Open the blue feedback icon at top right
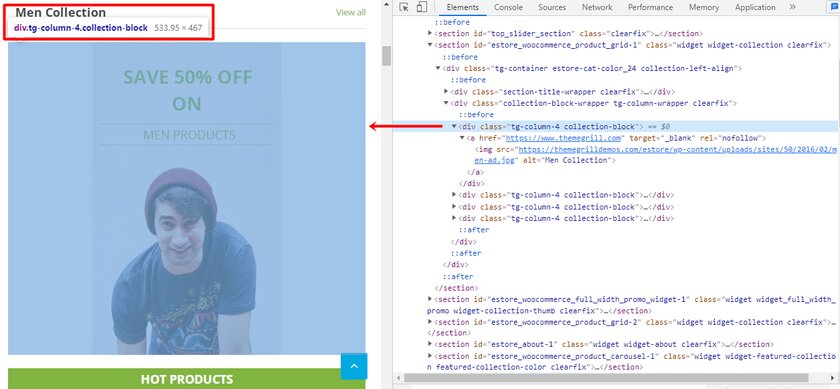 tap(834, 7)
